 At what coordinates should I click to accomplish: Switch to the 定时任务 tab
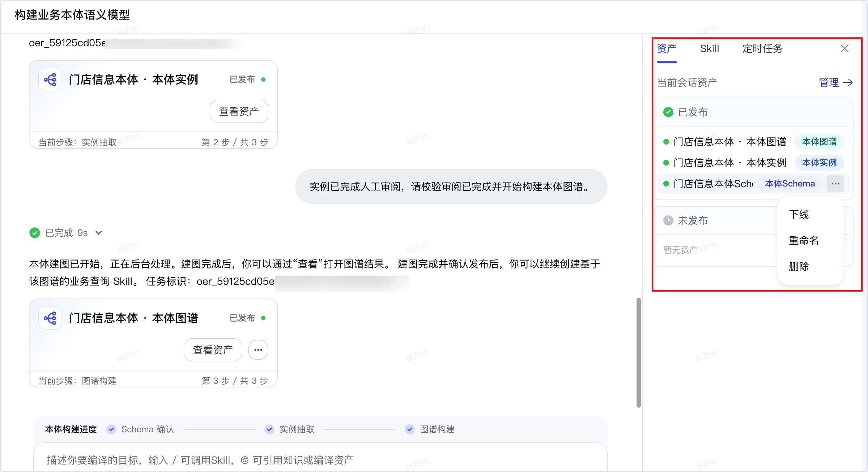tap(762, 48)
